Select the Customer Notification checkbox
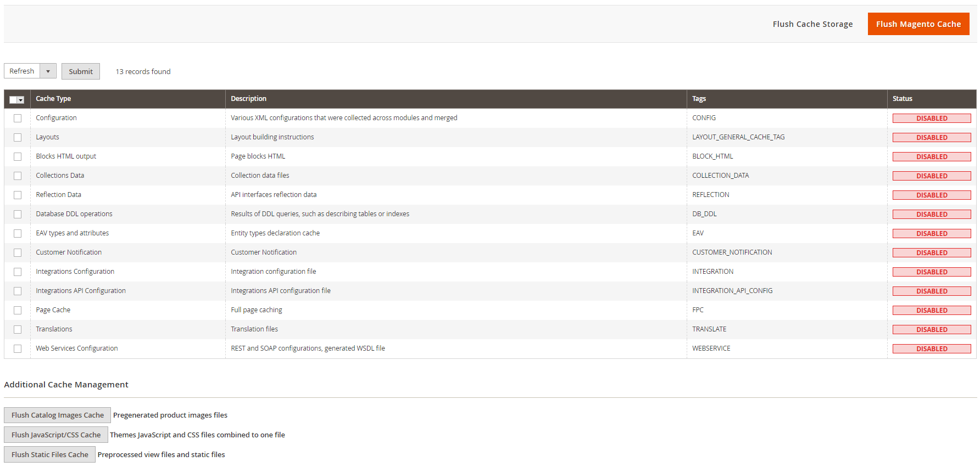Screen dimensions: 980x467 [18, 252]
